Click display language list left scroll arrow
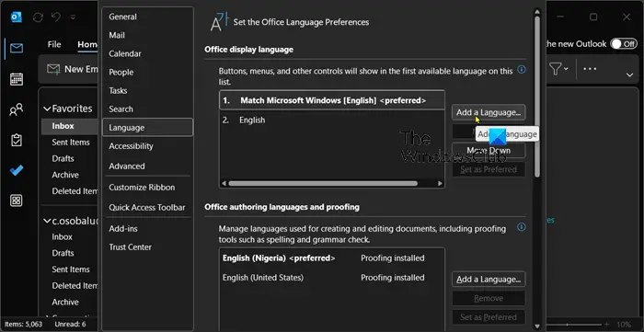Image resolution: width=644 pixels, height=332 pixels. click(224, 183)
